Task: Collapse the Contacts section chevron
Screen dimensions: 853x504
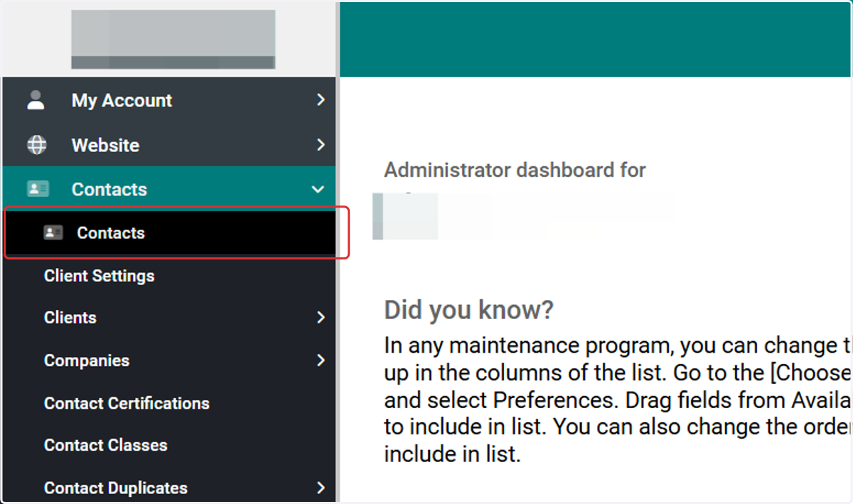Action: 318,190
